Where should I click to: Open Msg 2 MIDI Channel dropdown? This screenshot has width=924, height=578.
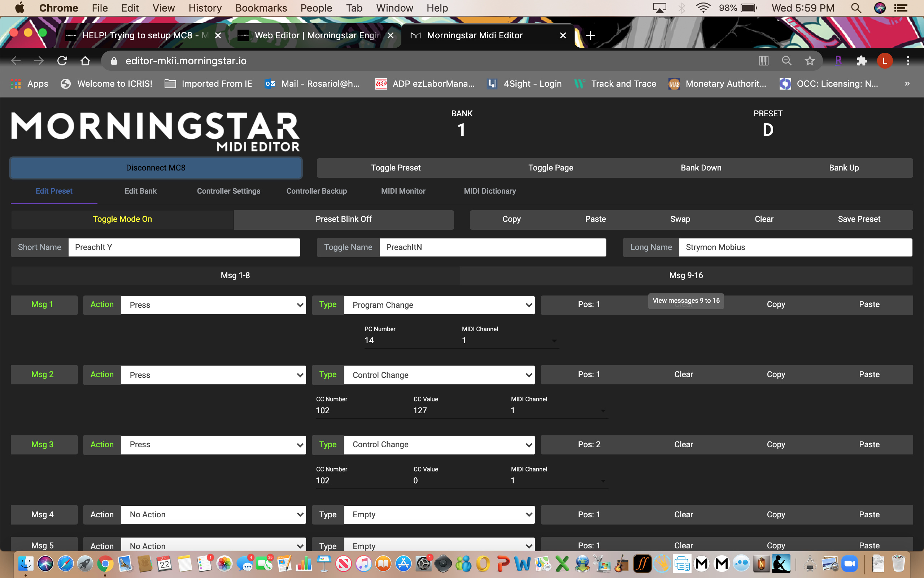click(559, 410)
